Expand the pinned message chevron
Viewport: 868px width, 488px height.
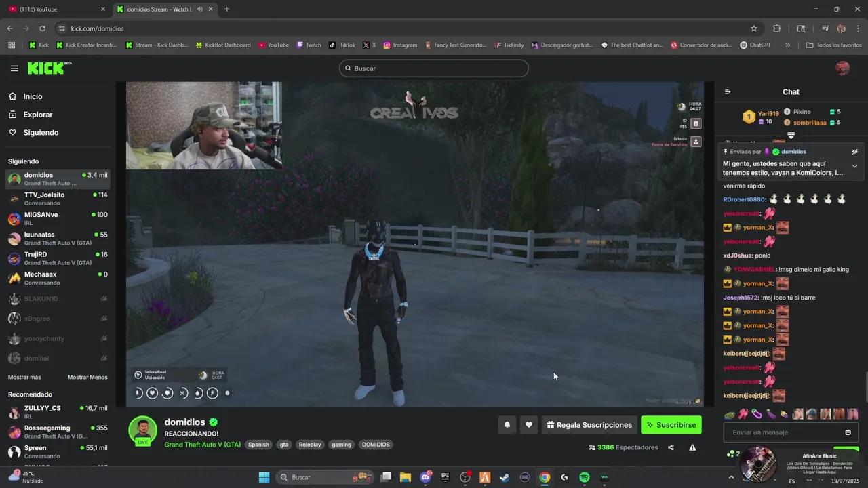pos(854,166)
